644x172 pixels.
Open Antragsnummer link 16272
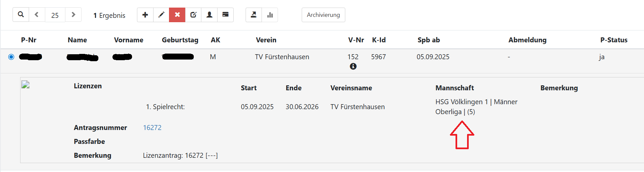click(152, 128)
